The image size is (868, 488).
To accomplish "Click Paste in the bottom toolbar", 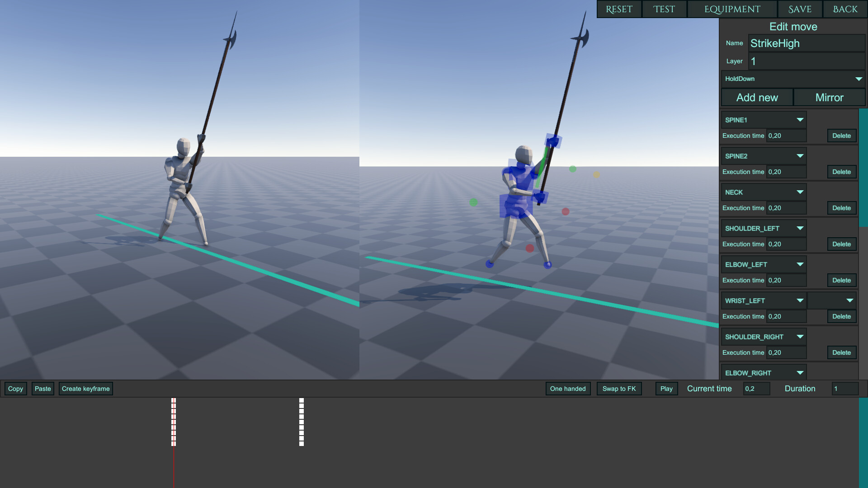I will click(42, 389).
